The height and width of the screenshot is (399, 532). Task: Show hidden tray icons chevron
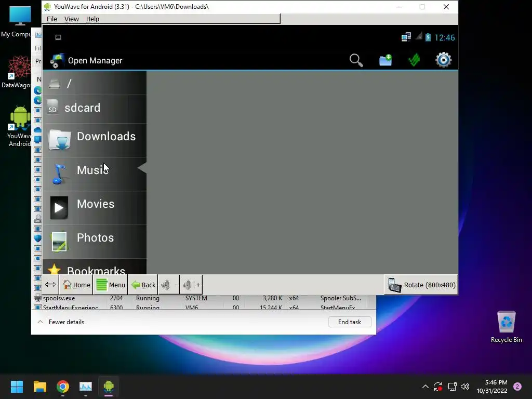click(x=425, y=387)
